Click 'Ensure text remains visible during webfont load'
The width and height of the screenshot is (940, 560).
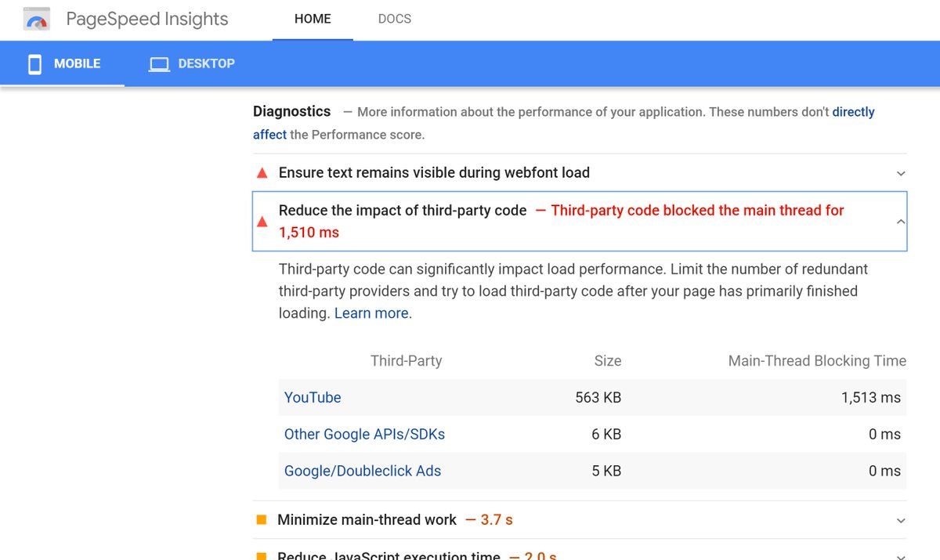[x=434, y=172]
